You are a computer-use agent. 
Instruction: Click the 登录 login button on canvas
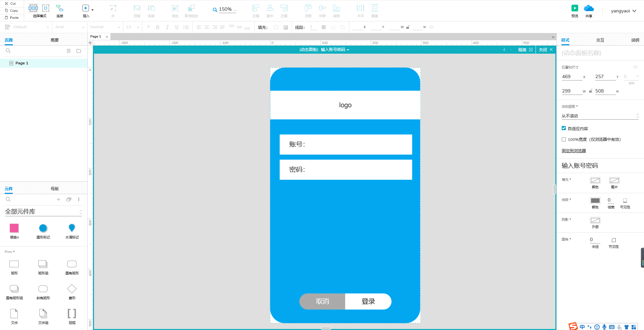point(368,301)
